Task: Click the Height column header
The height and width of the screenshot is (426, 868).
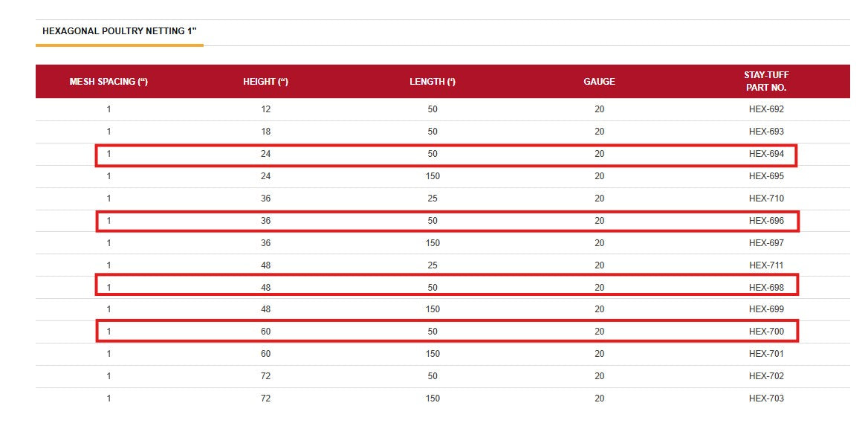Action: click(265, 82)
